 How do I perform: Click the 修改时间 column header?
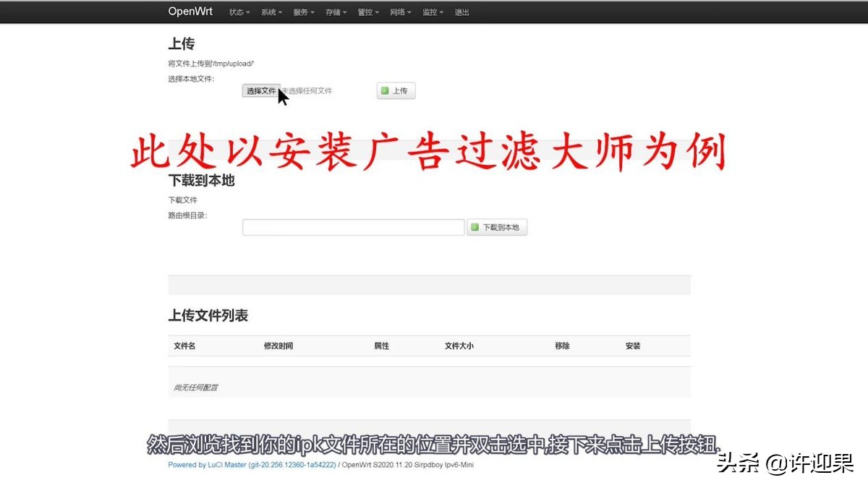pyautogui.click(x=280, y=346)
